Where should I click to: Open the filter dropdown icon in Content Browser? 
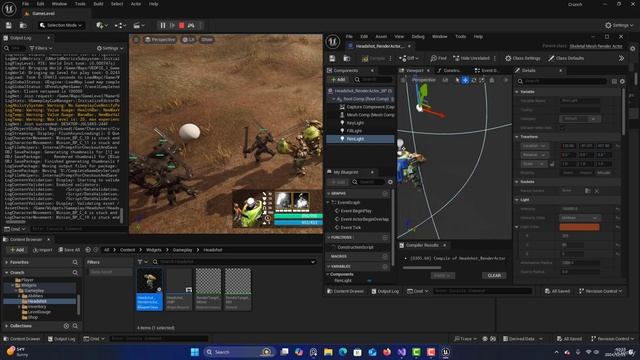pos(142,262)
